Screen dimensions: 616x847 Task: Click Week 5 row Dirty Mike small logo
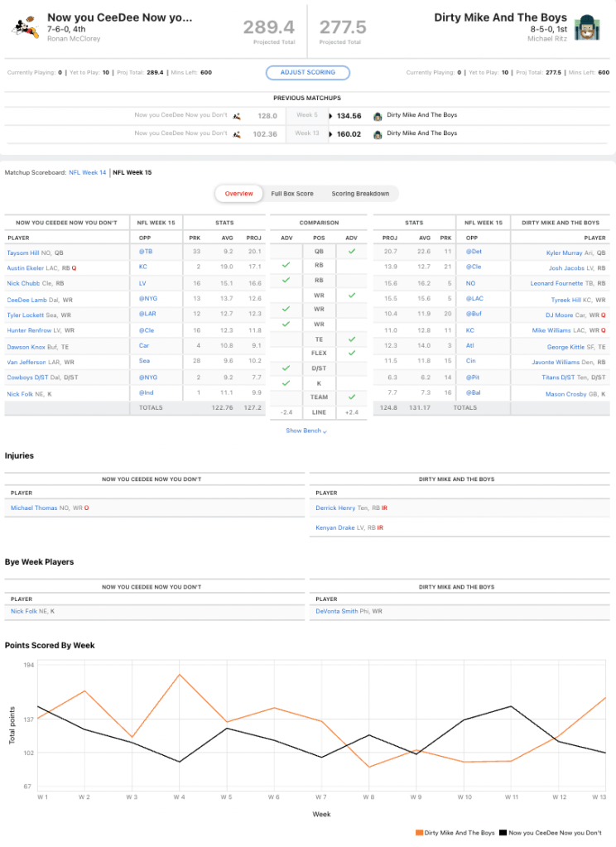[378, 116]
